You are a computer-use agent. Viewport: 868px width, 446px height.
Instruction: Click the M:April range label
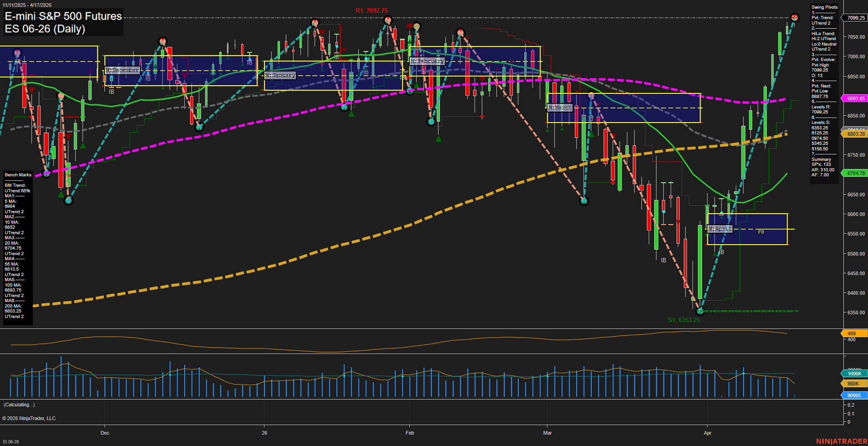click(720, 229)
